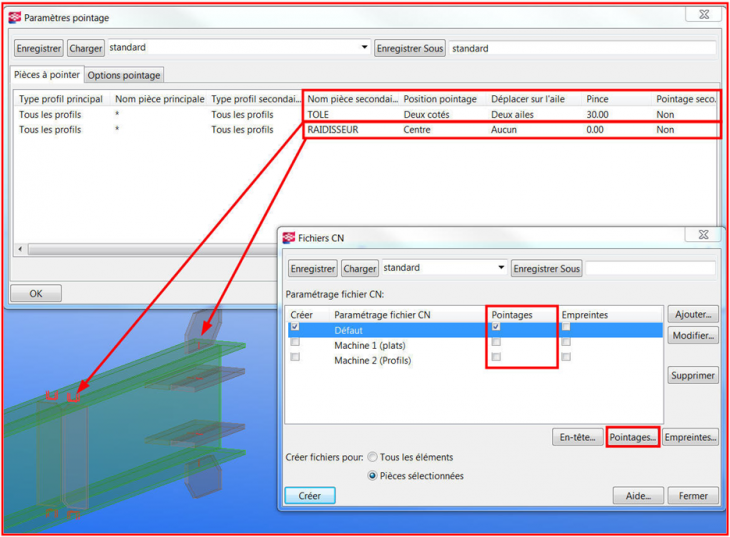This screenshot has width=730, height=537.
Task: Open the En-tête... settings button
Action: (578, 437)
